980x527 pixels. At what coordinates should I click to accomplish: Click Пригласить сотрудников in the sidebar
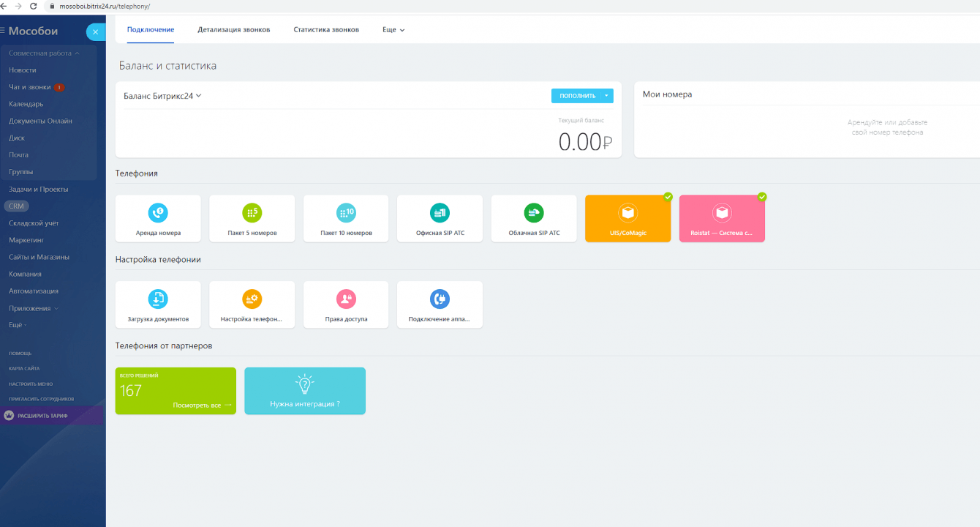tap(42, 399)
